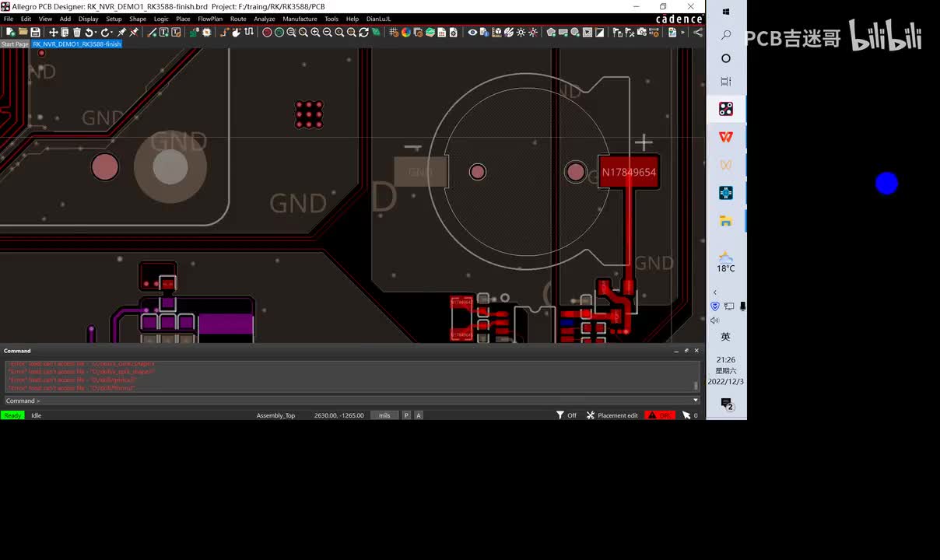
Task: Select the Add Connect routing tool
Action: coord(226,32)
